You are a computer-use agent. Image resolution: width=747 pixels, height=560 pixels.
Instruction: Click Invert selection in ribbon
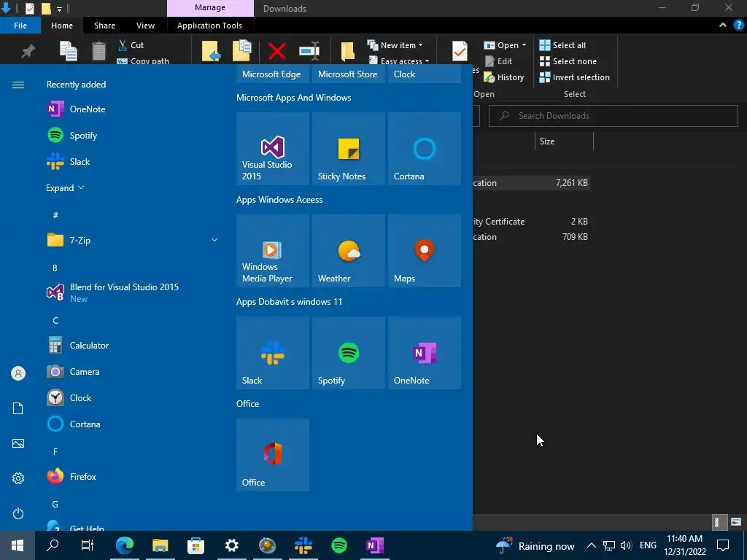pyautogui.click(x=575, y=77)
